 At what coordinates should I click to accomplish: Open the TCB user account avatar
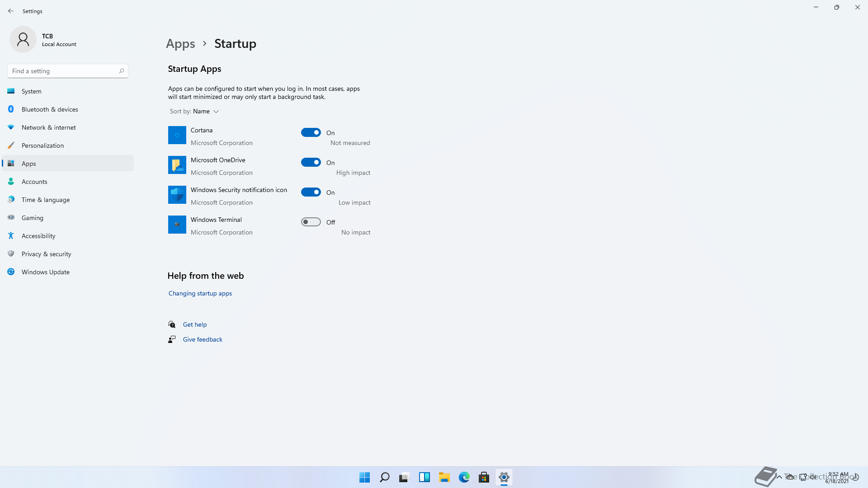tap(23, 39)
